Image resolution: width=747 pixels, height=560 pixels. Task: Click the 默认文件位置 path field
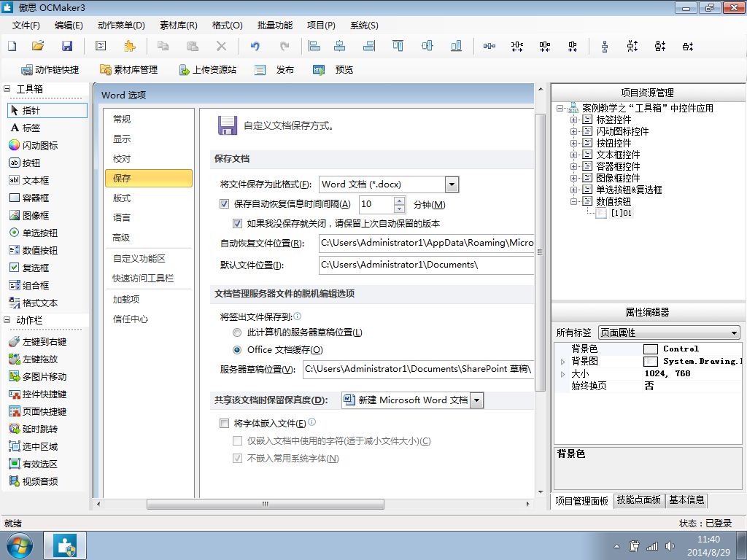point(426,265)
